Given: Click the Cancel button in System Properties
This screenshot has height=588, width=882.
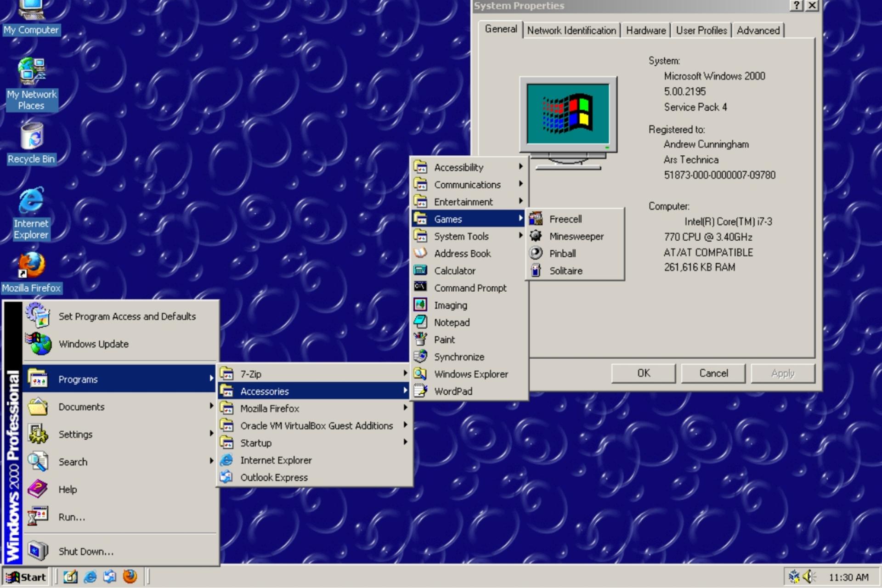Looking at the screenshot, I should (x=713, y=373).
